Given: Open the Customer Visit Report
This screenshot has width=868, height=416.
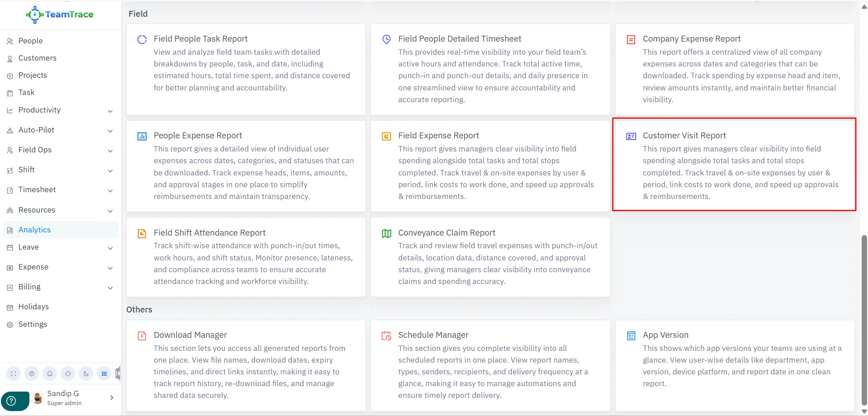Looking at the screenshot, I should (x=684, y=136).
